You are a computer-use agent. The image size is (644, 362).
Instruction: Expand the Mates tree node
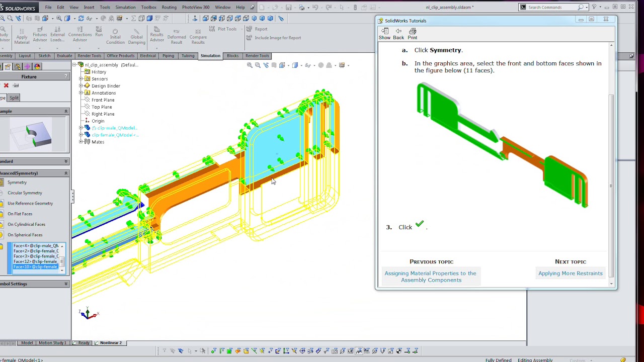click(x=81, y=142)
